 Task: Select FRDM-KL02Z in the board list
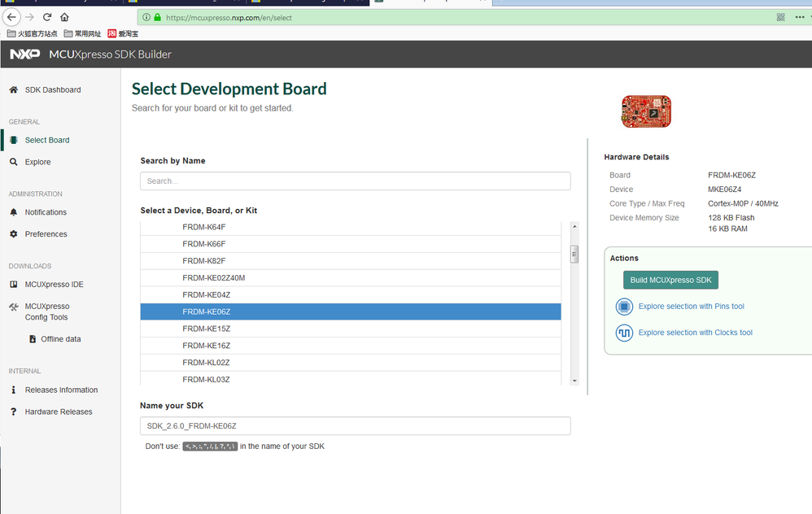351,363
